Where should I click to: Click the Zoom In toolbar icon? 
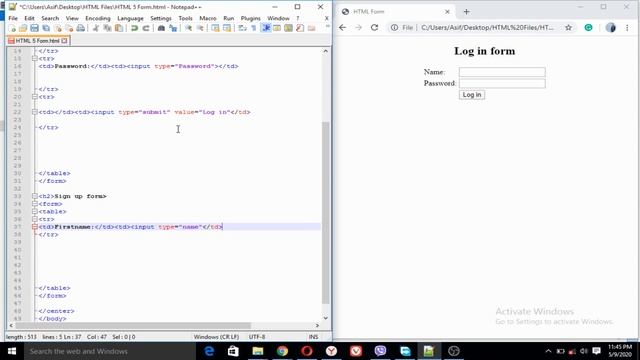pyautogui.click(x=188, y=28)
